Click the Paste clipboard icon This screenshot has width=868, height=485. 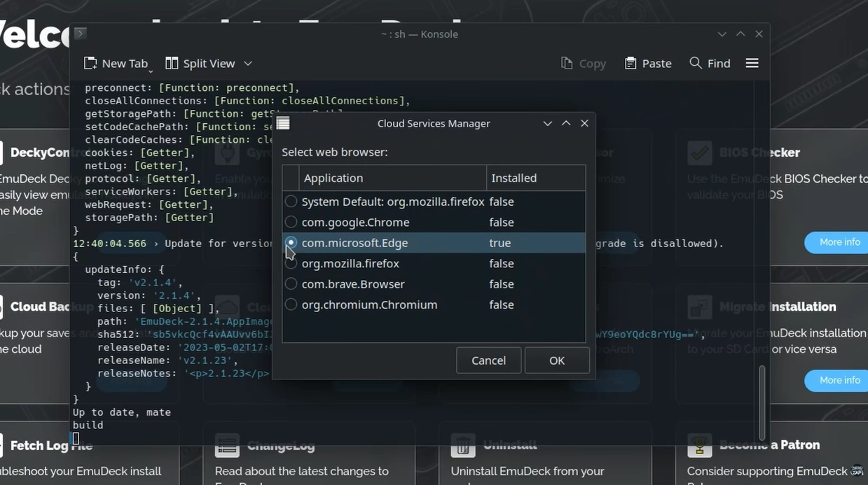tap(631, 64)
